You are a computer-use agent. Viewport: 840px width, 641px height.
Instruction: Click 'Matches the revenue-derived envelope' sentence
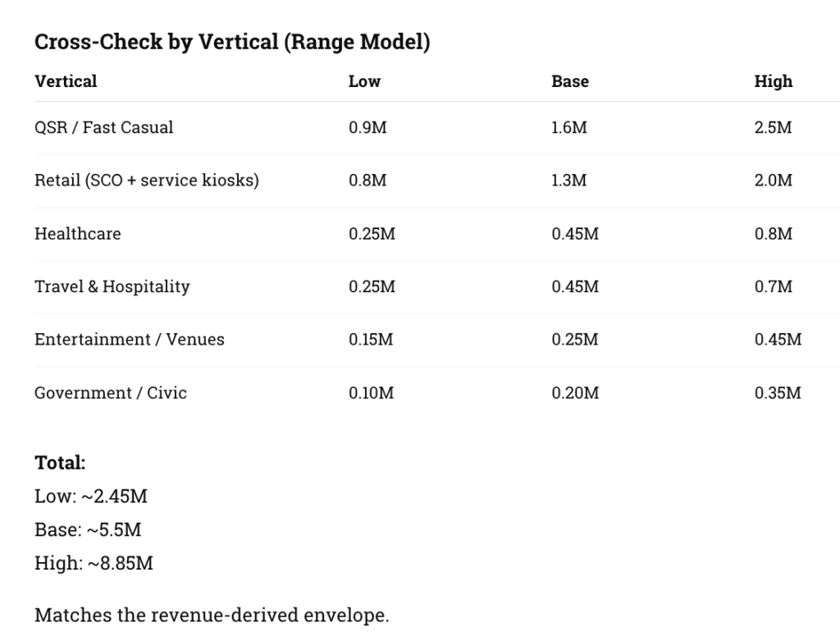tap(212, 615)
